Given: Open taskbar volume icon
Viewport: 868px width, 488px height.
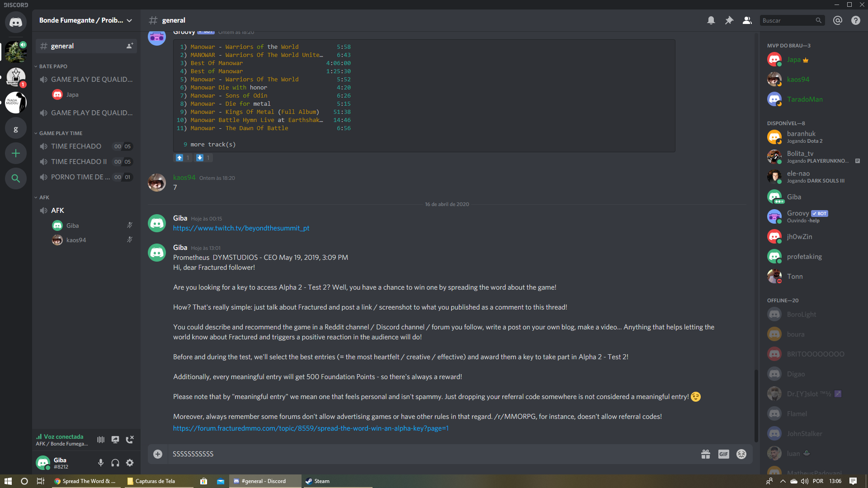Looking at the screenshot, I should (x=805, y=481).
